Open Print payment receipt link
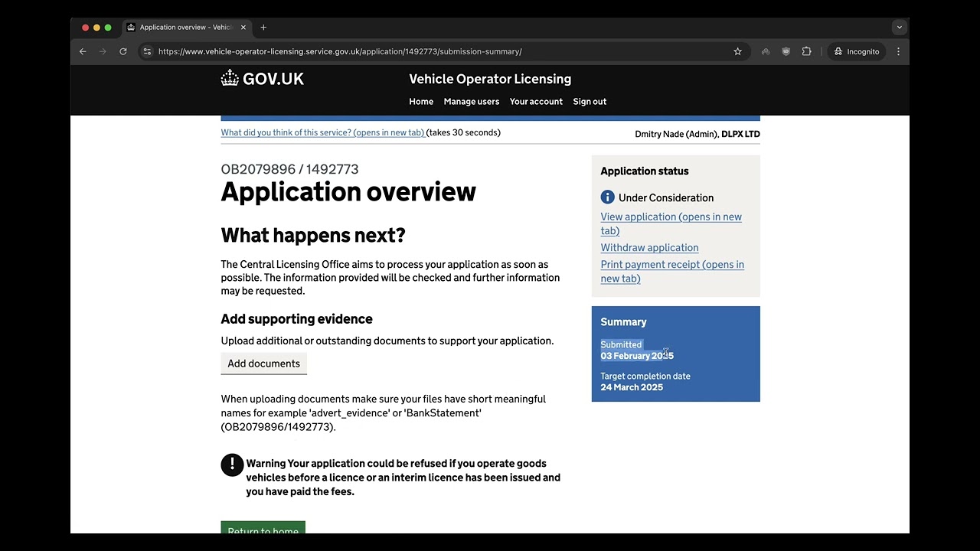The image size is (980, 551). [672, 271]
